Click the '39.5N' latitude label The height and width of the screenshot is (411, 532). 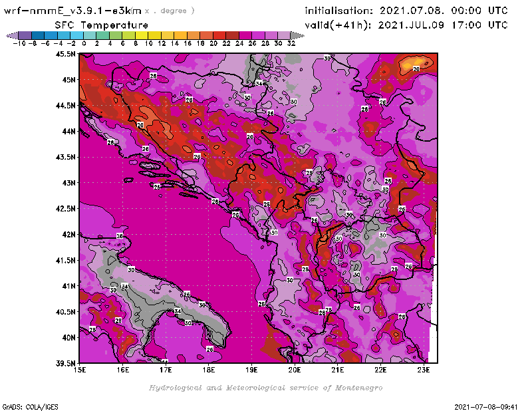65,364
